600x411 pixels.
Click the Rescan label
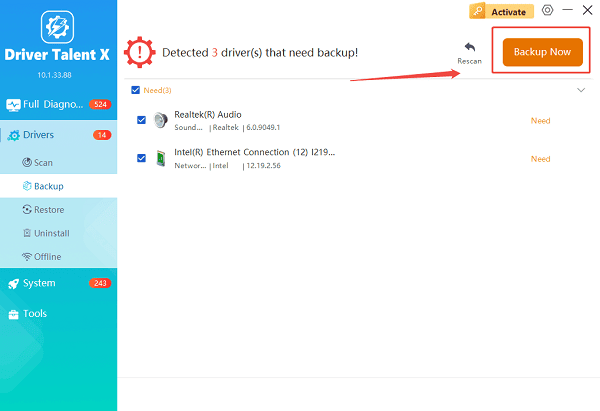(x=470, y=61)
